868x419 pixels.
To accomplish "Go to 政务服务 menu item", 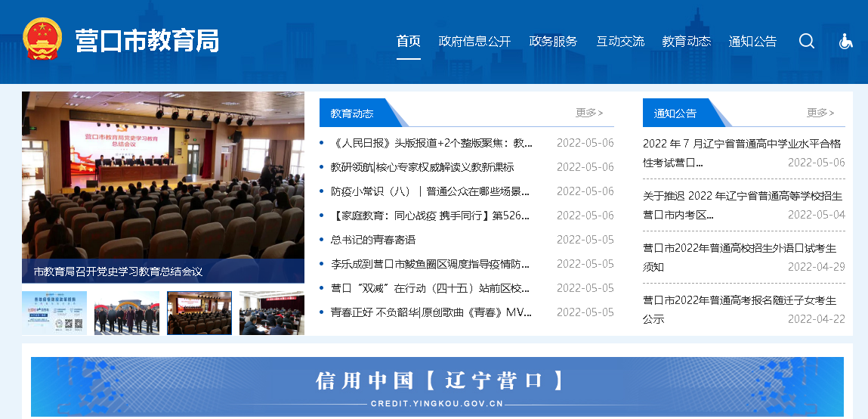I will pyautogui.click(x=553, y=42).
